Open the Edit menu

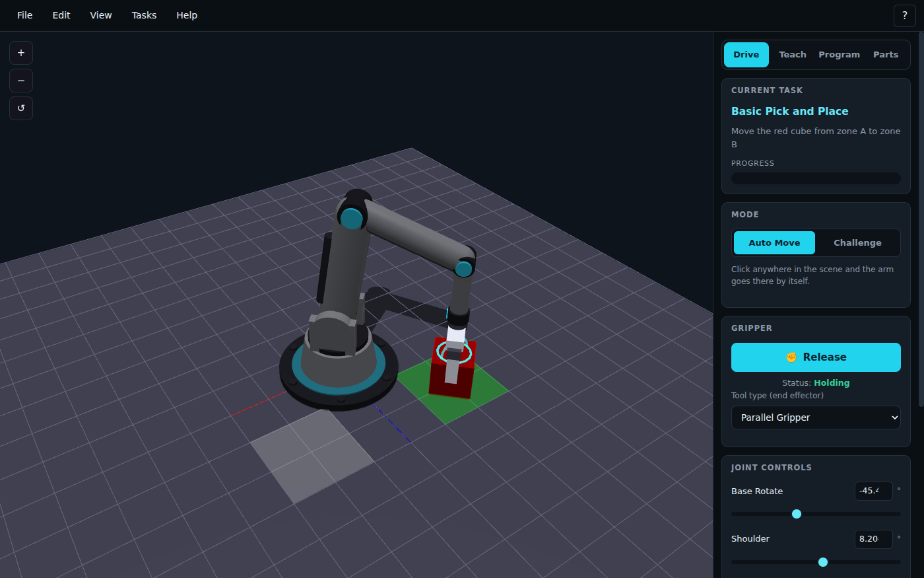pos(61,15)
